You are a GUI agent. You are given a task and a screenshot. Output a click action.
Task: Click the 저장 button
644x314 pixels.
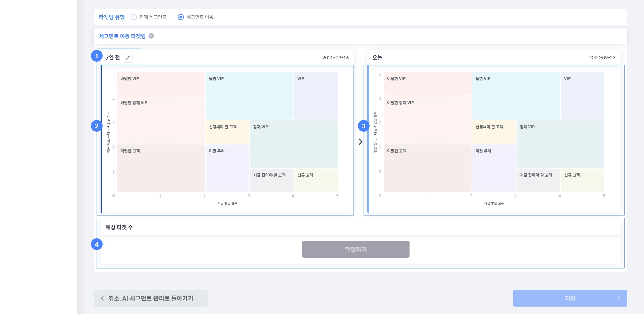tap(570, 298)
